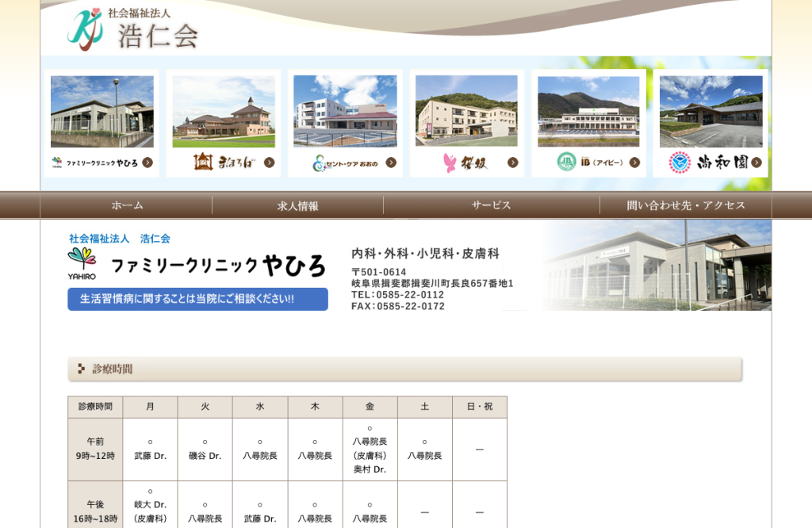The width and height of the screenshot is (812, 528).
Task: Click arrow icon beside まほろば card
Action: click(x=270, y=163)
